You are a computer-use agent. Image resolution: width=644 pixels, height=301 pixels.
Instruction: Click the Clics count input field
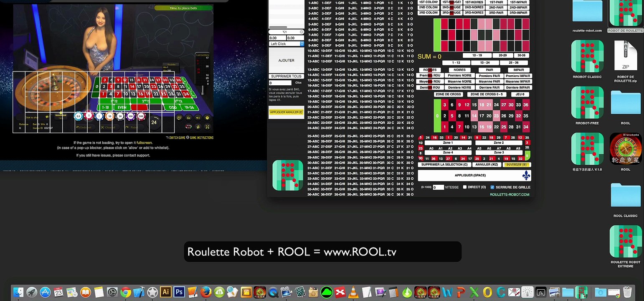[x=280, y=83]
